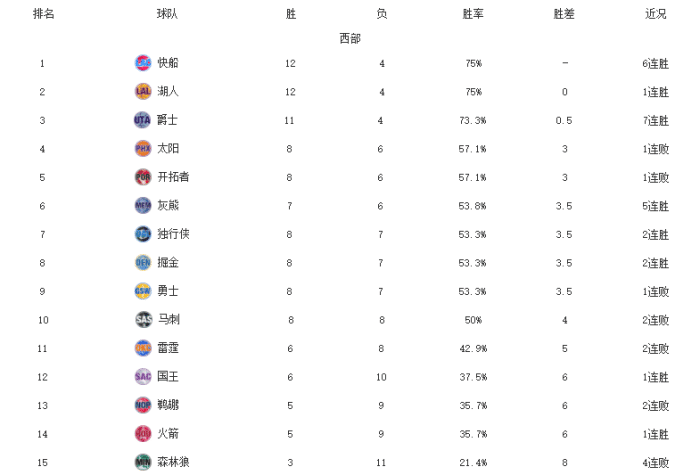Click the 近况 column header
The width and height of the screenshot is (700, 475).
tap(656, 14)
